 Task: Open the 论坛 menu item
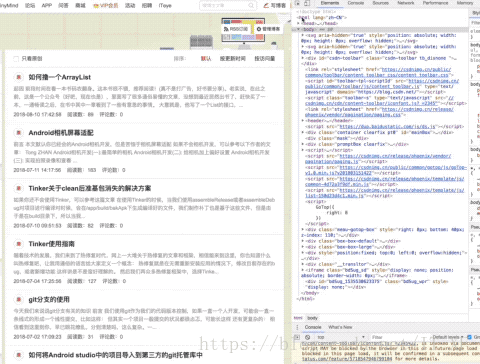pyautogui.click(x=30, y=5)
